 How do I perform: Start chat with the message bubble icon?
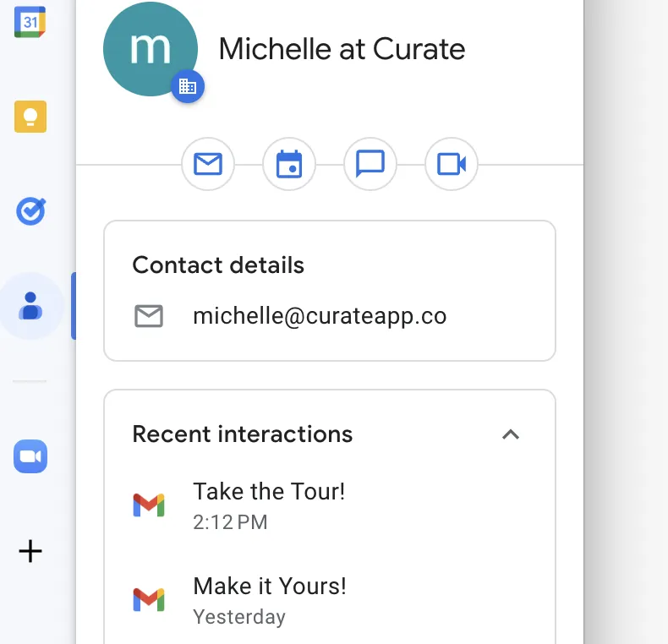[370, 164]
